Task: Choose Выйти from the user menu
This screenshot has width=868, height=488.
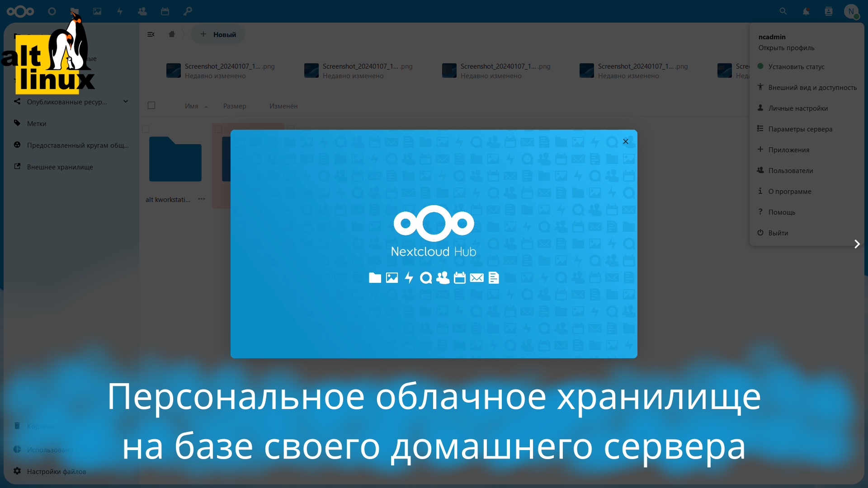Action: [778, 233]
